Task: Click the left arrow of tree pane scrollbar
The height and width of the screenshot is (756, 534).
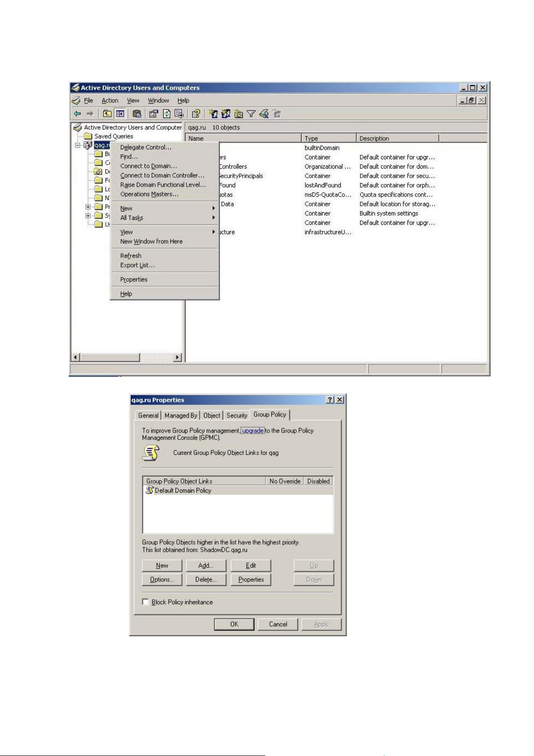Action: (x=75, y=357)
